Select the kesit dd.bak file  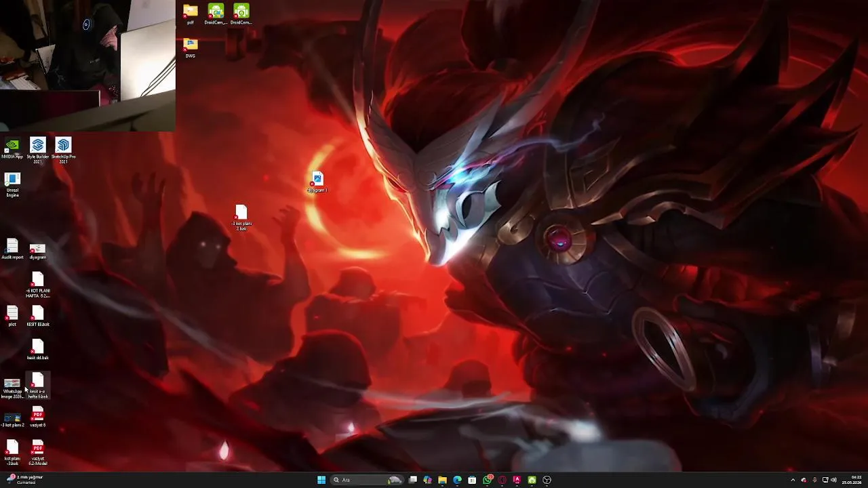(37, 350)
